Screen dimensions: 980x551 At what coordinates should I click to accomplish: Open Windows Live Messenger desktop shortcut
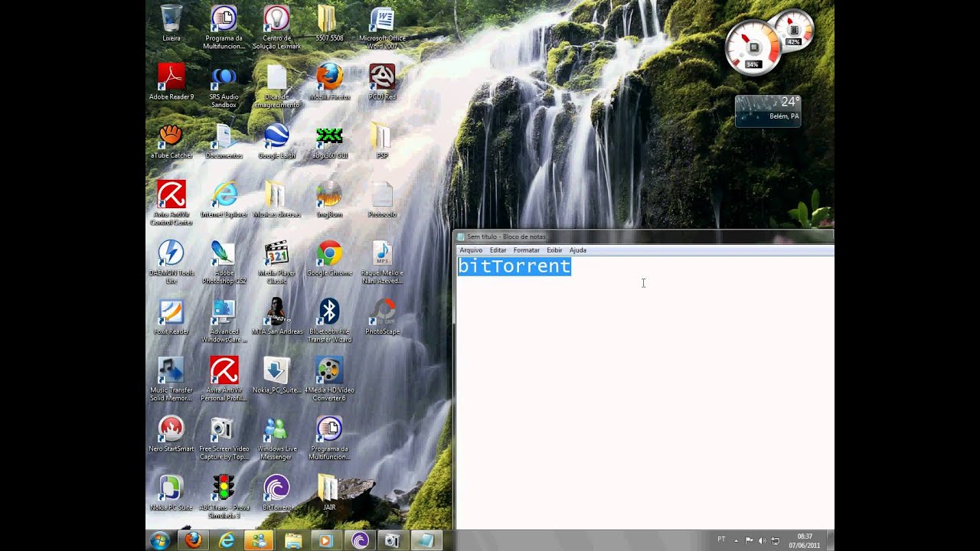276,439
